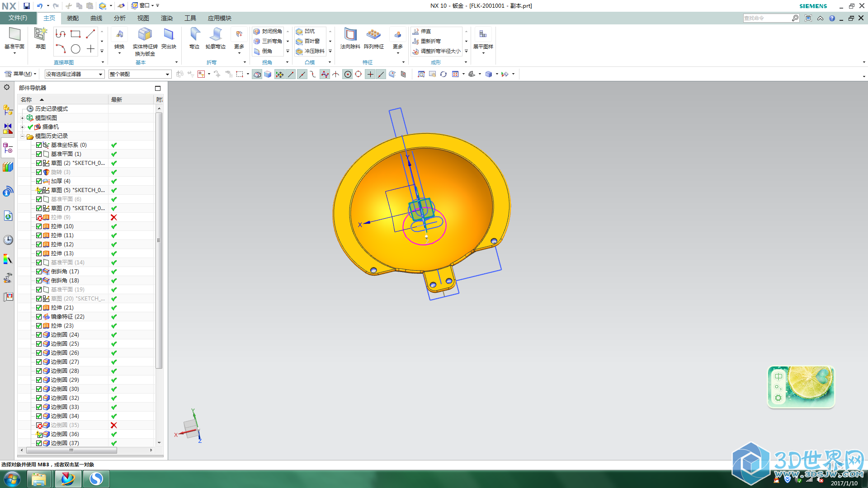Select the 边倒圆 (35) feature row

pyautogui.click(x=86, y=425)
